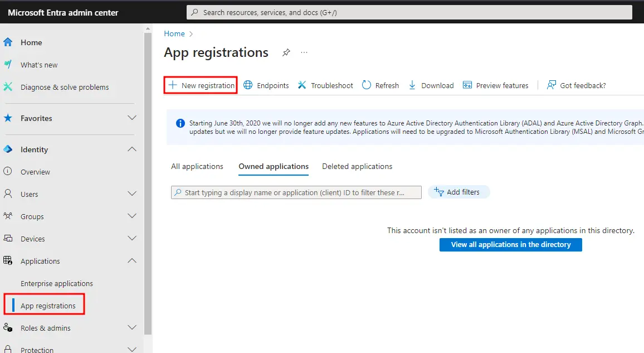Click the New registration button label

click(x=208, y=85)
